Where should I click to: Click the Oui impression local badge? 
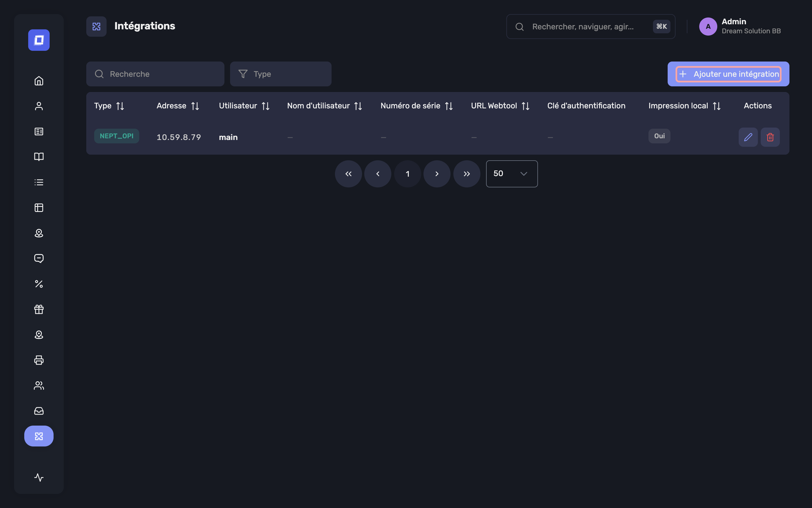pos(659,136)
